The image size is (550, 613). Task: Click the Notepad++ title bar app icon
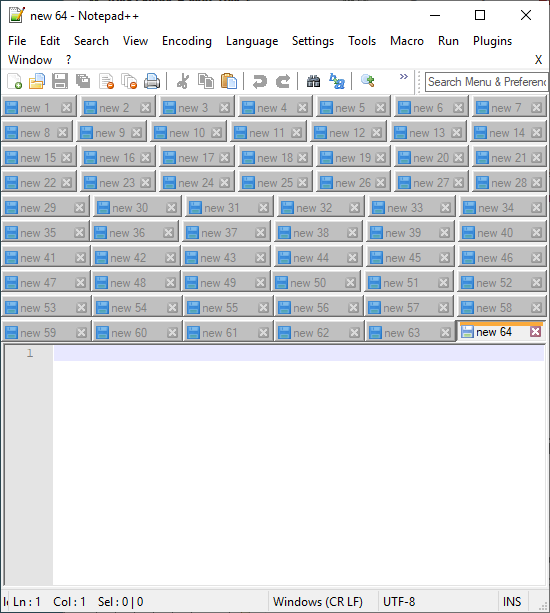click(17, 15)
